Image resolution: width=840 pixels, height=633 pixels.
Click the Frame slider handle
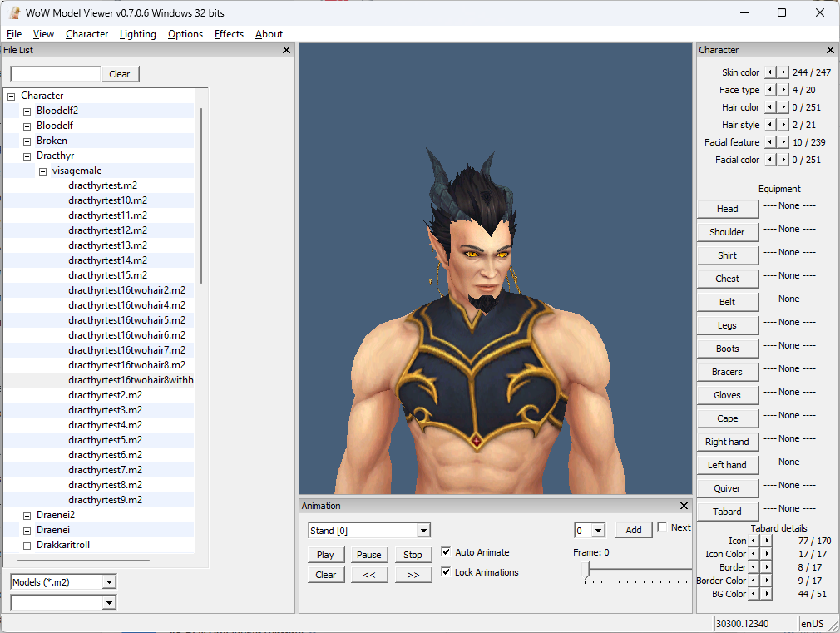[586, 570]
